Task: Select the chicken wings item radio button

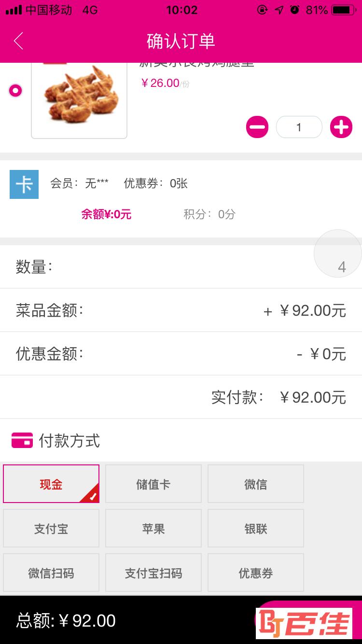Action: [x=15, y=91]
